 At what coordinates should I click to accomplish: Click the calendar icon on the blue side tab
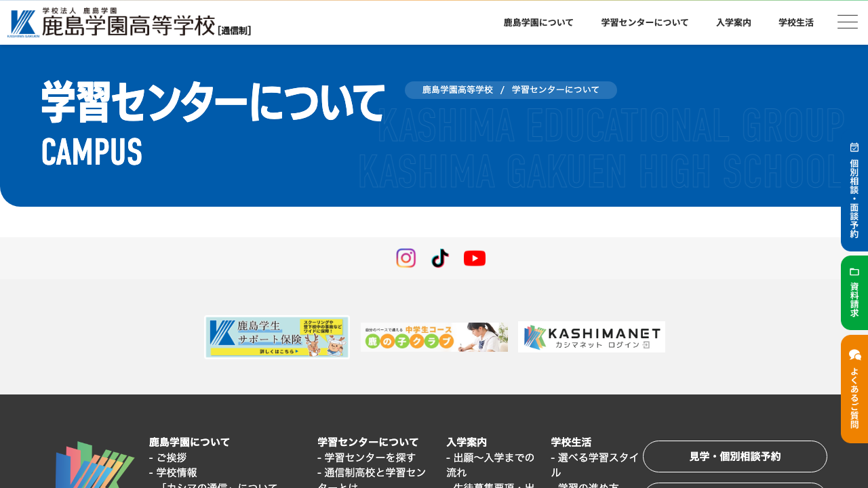pos(854,147)
